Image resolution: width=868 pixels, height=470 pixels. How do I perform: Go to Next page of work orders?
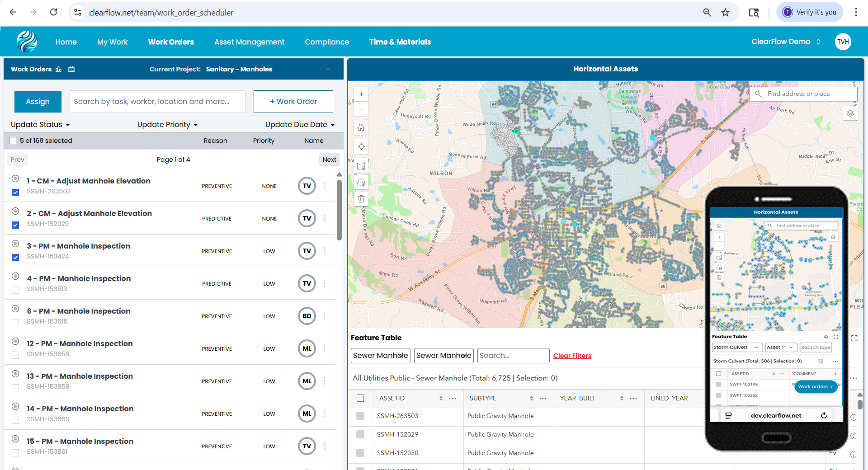tap(330, 160)
